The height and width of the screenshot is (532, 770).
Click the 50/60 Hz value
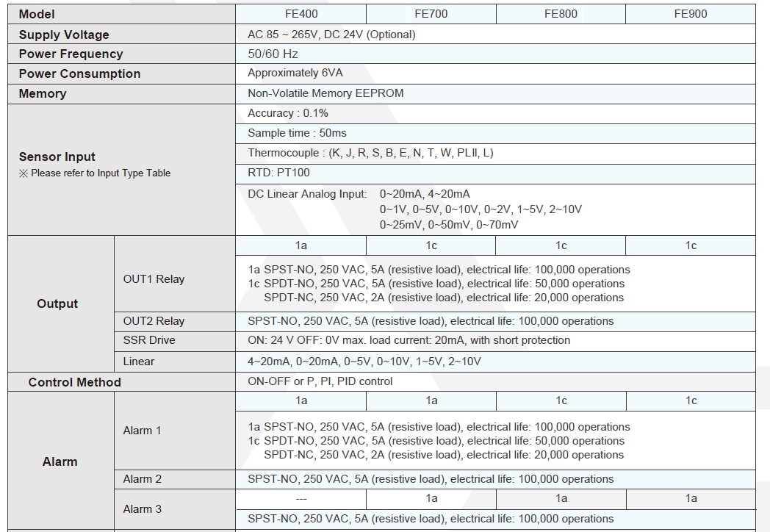coord(273,54)
